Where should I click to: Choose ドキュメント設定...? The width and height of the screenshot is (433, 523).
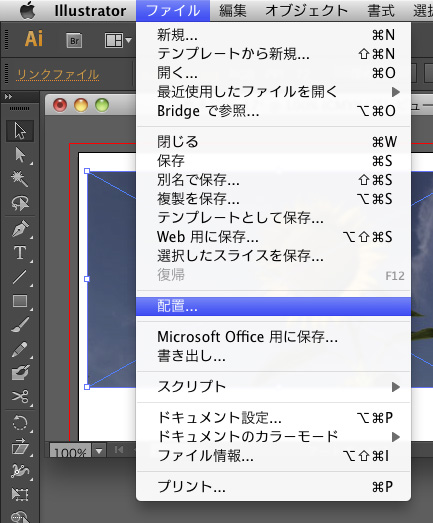point(273,418)
